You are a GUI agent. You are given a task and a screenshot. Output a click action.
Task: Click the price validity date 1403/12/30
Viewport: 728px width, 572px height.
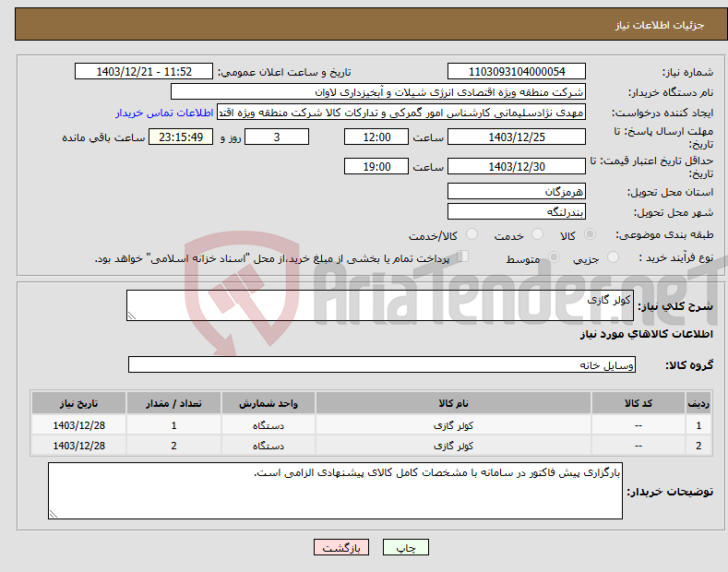click(x=517, y=166)
